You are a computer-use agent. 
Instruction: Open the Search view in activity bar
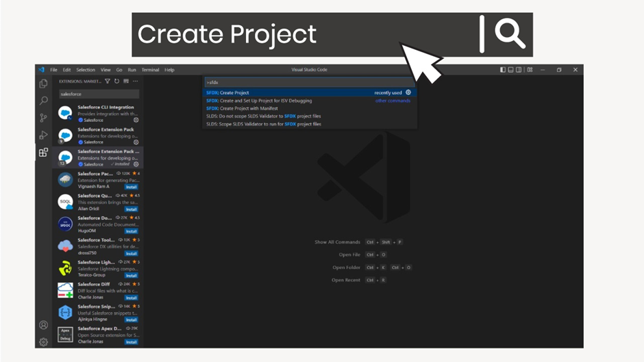[x=43, y=101]
